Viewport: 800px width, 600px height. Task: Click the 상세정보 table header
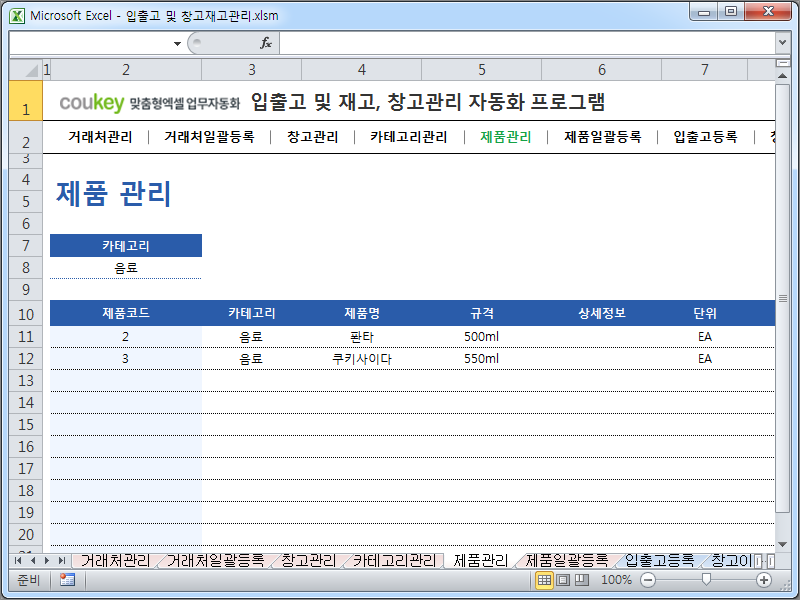[x=602, y=313]
